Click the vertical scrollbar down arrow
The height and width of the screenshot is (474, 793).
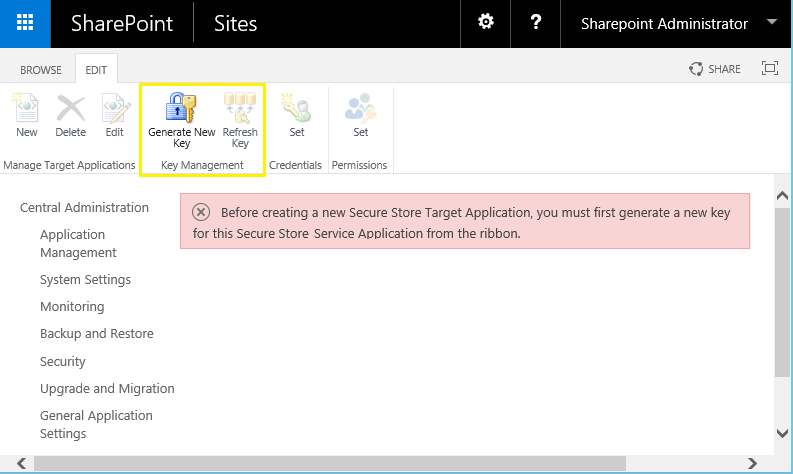(782, 433)
